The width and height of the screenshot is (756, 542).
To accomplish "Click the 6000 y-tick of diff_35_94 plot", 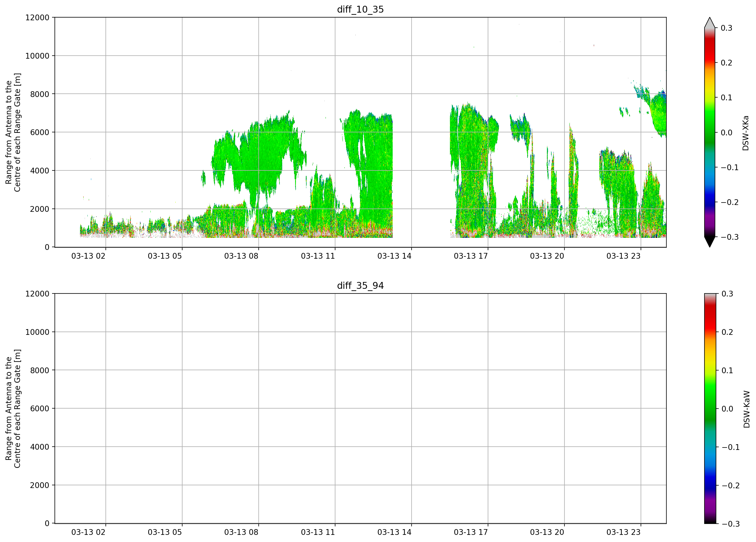I will pyautogui.click(x=40, y=409).
